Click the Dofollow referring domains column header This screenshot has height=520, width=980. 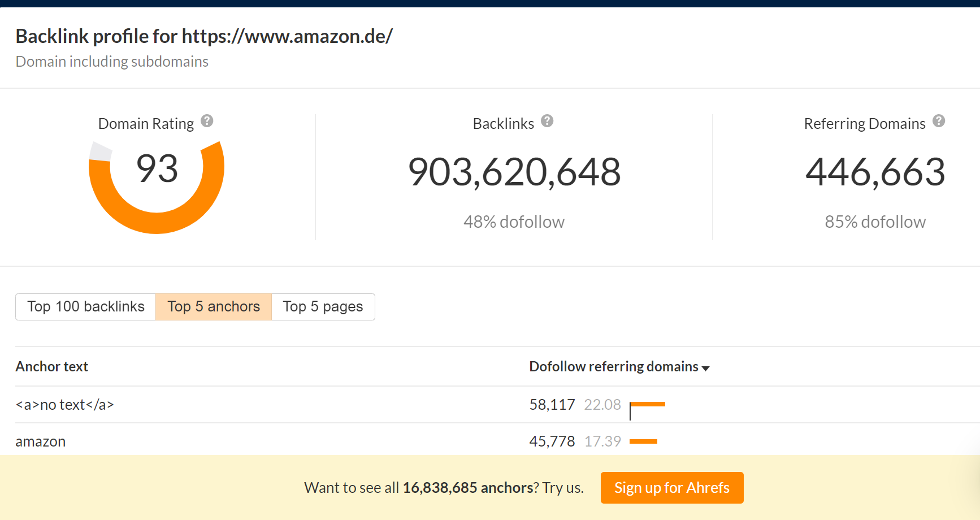pyautogui.click(x=614, y=367)
